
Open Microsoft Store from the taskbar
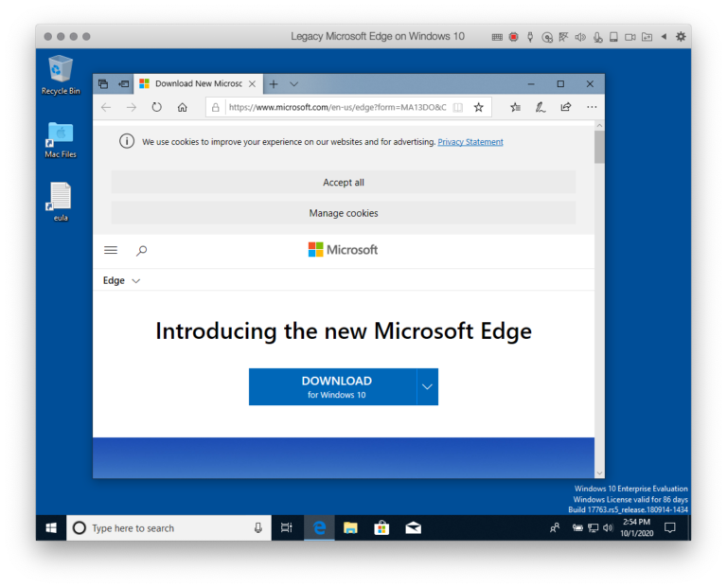381,527
